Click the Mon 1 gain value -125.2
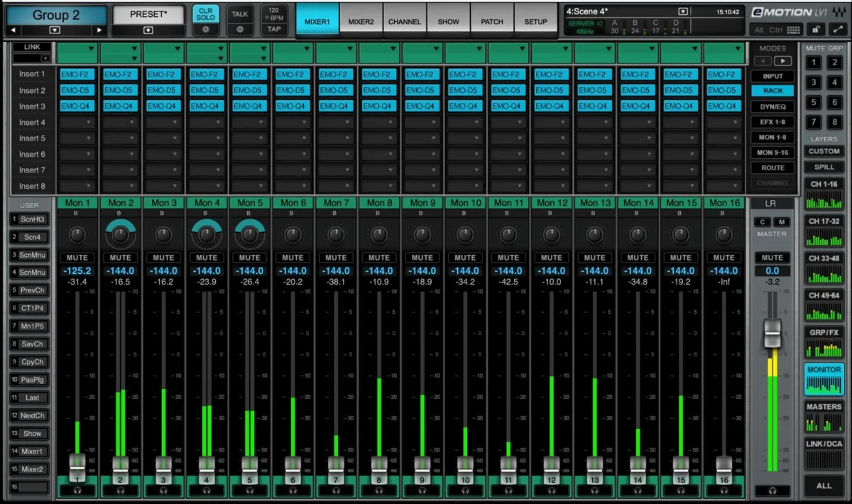Viewport: 852px width, 504px height. pyautogui.click(x=77, y=270)
